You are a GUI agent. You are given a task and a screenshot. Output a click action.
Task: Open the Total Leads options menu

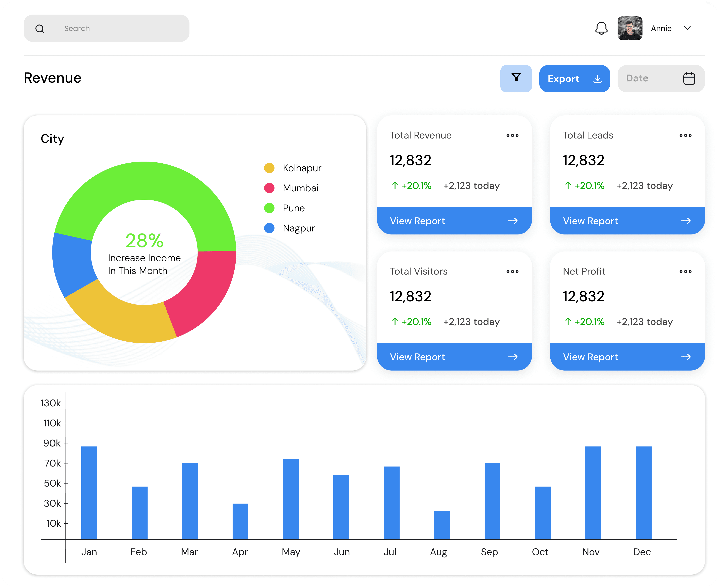pos(685,135)
